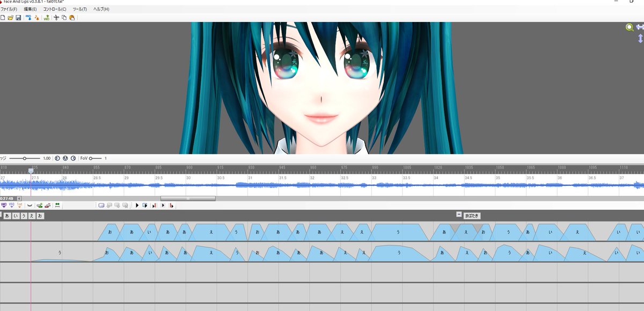Open the ヘルプ(H) menu

101,9
